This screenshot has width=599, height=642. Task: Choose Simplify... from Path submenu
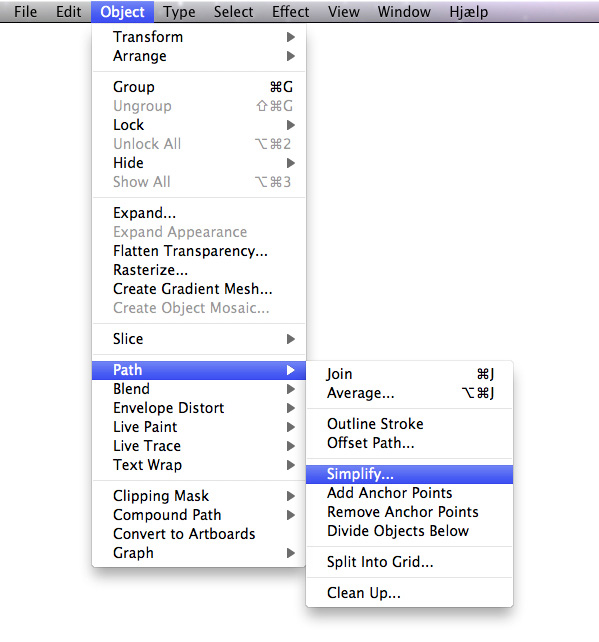[409, 474]
